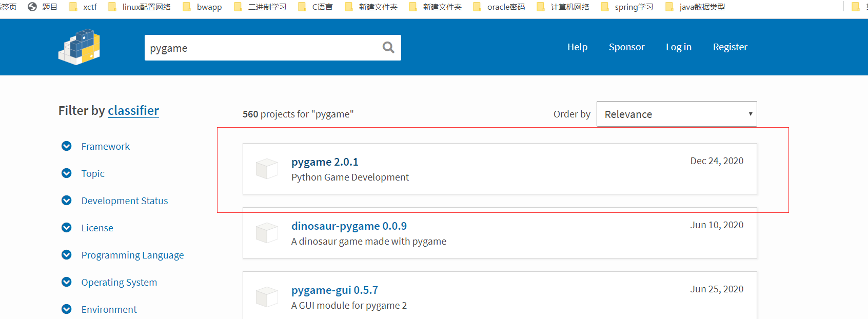This screenshot has height=319, width=868.
Task: Open the 二进制学习 bookmark folder
Action: pyautogui.click(x=260, y=7)
